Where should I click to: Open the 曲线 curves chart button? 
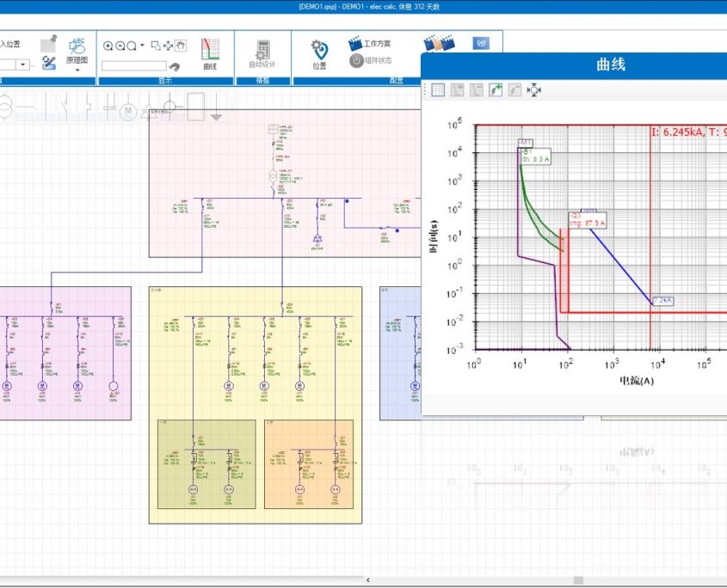210,54
